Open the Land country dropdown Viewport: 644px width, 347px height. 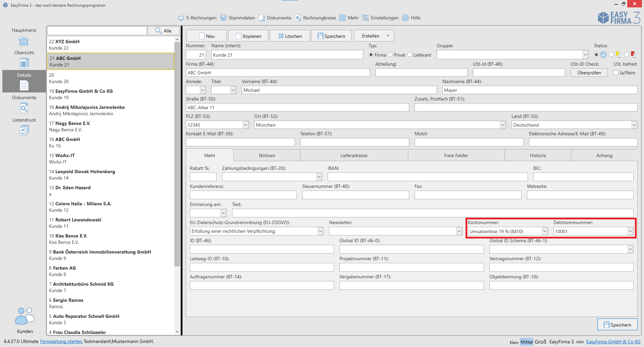(634, 125)
